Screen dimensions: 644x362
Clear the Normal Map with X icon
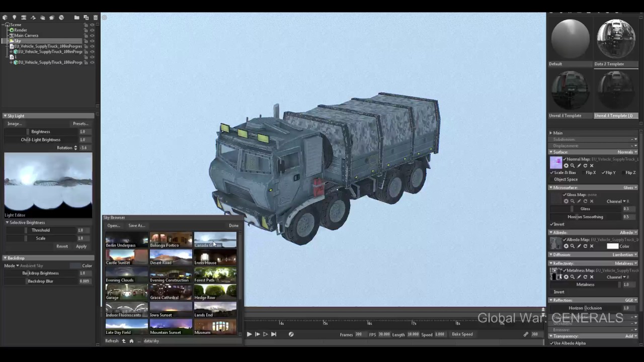tap(592, 165)
